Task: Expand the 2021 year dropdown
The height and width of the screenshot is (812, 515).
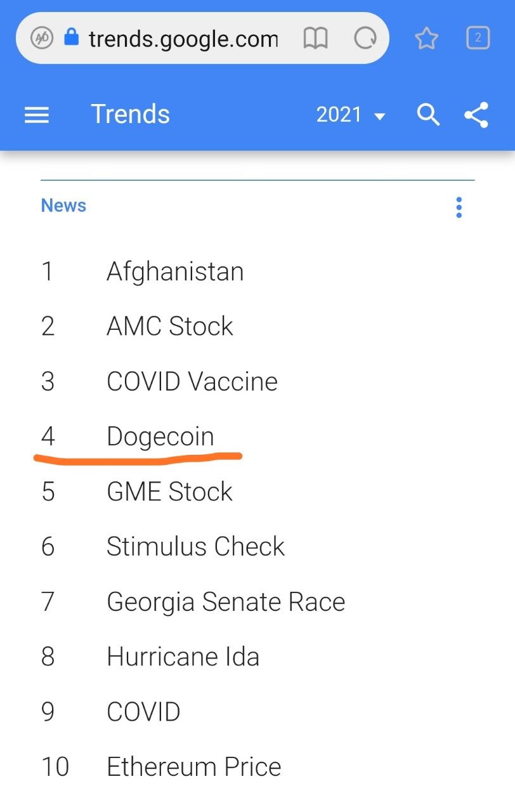Action: 351,115
